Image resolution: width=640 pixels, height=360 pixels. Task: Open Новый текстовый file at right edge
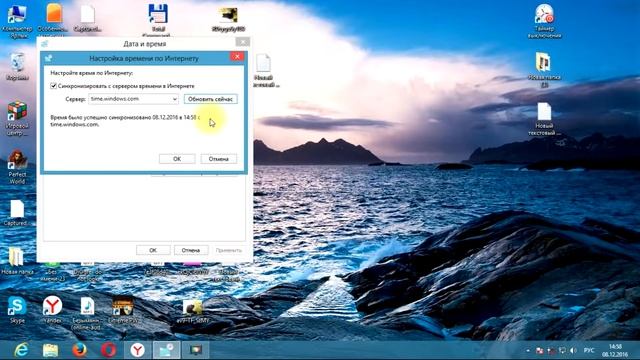tap(544, 111)
